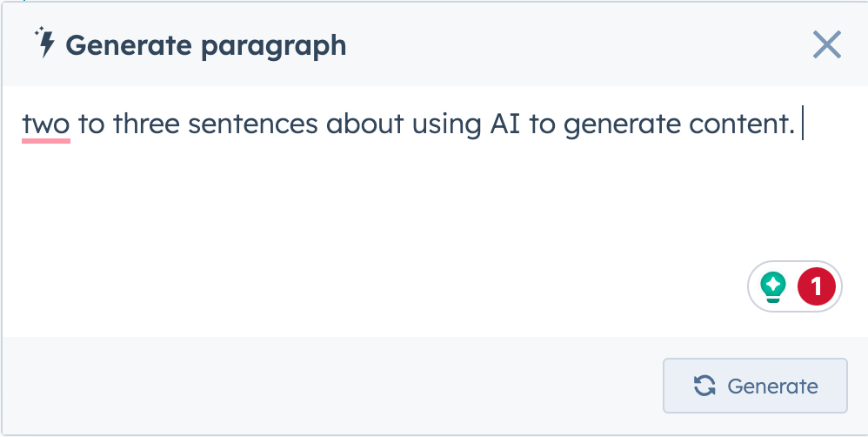Close the Generate paragraph dialog

(826, 44)
